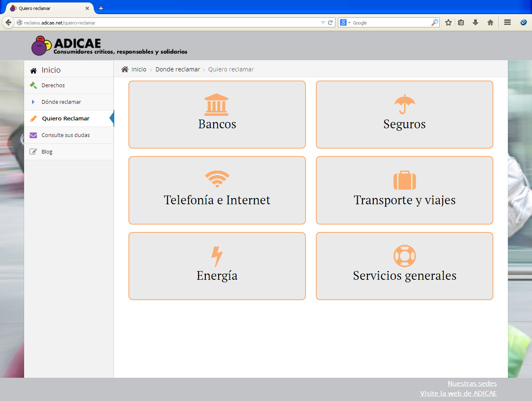Image resolution: width=532 pixels, height=401 pixels.
Task: Click the Servicios generales lifebuoy icon
Action: click(x=405, y=256)
